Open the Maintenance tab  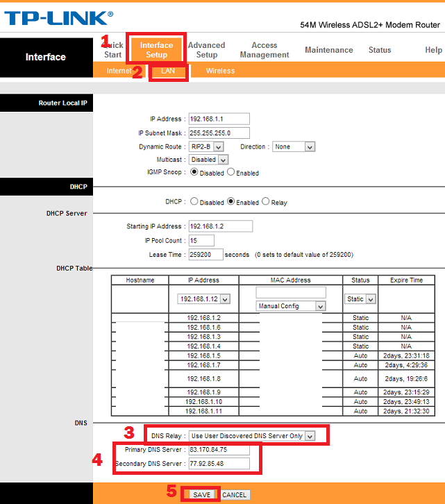[328, 50]
